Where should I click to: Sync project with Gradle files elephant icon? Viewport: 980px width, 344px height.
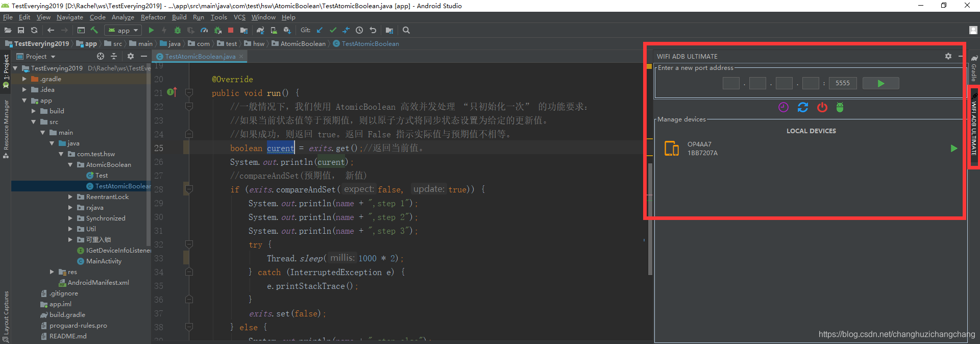[x=260, y=30]
